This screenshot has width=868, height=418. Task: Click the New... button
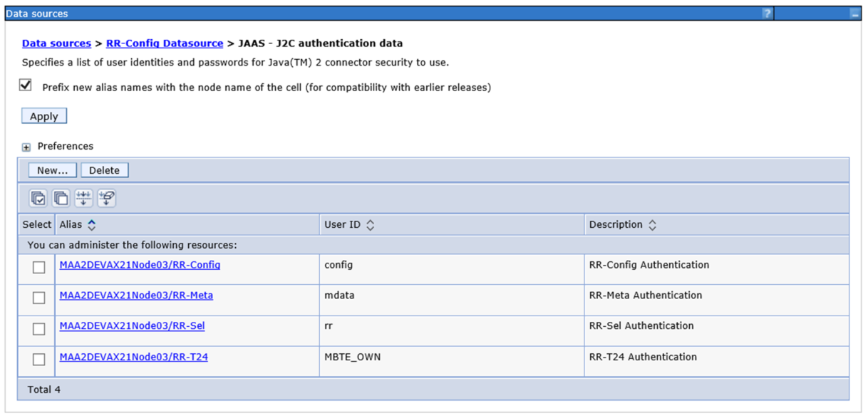52,171
